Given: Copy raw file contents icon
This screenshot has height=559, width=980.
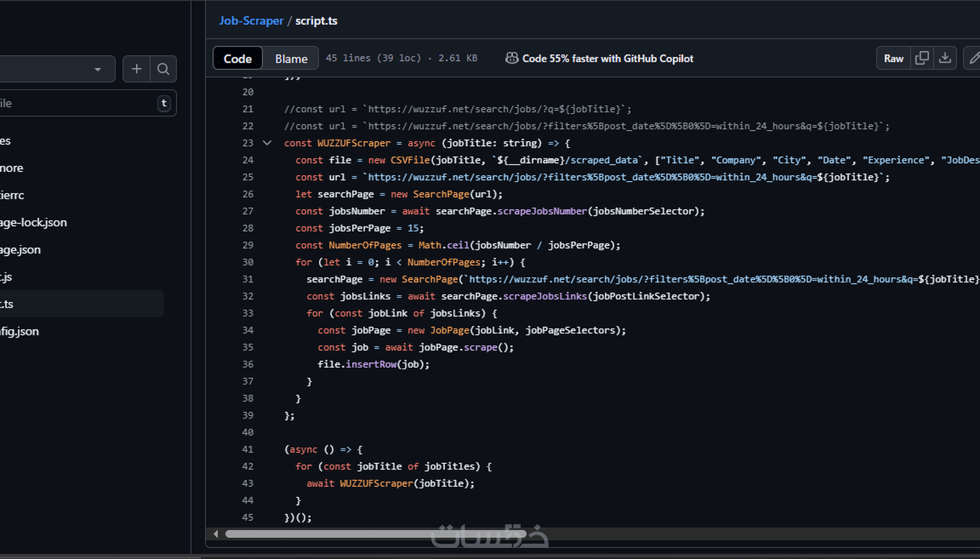Looking at the screenshot, I should point(922,58).
